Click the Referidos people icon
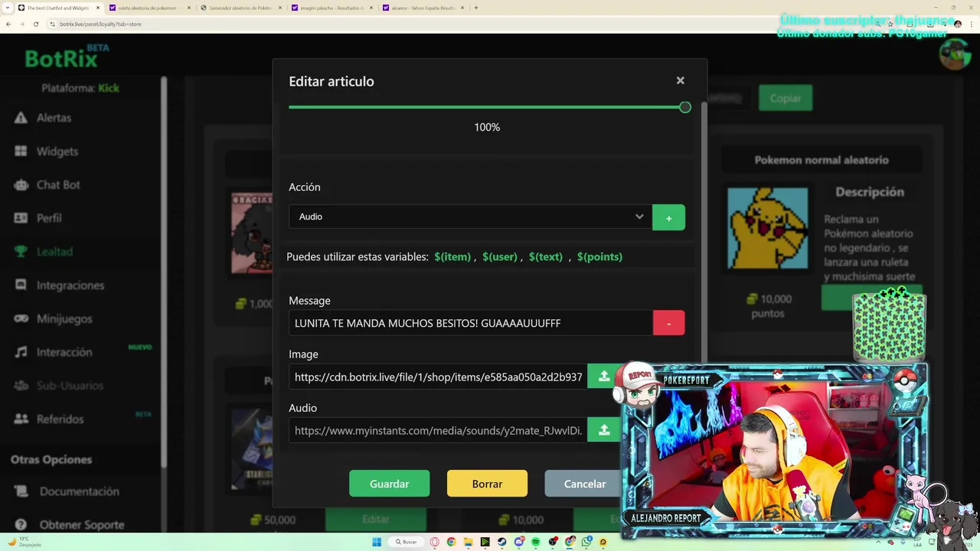980x551 pixels. [21, 419]
